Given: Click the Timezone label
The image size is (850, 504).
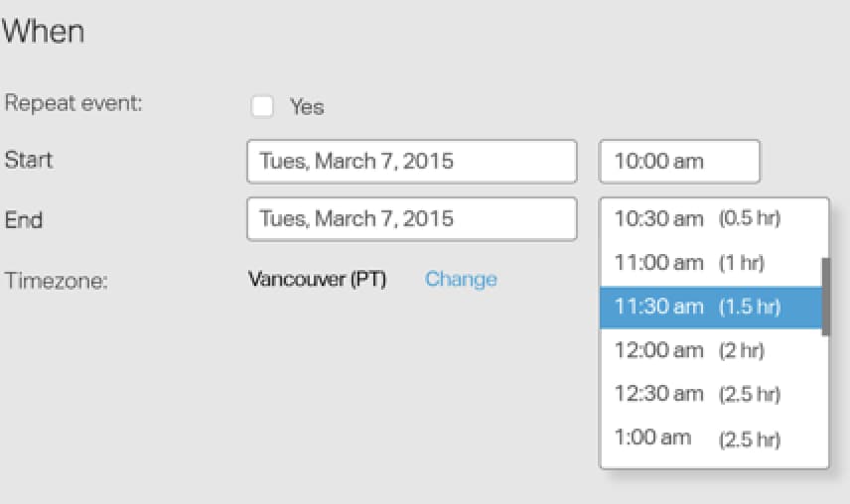Looking at the screenshot, I should click(56, 280).
